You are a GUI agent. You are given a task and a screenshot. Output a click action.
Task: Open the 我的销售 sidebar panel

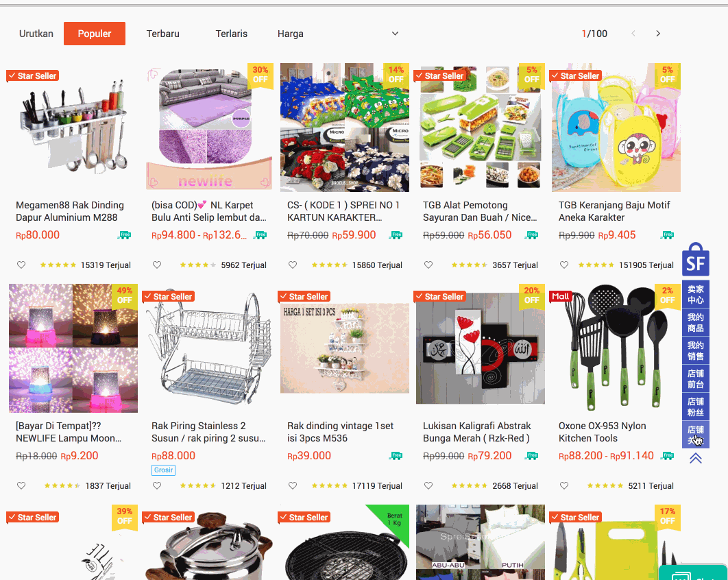696,350
